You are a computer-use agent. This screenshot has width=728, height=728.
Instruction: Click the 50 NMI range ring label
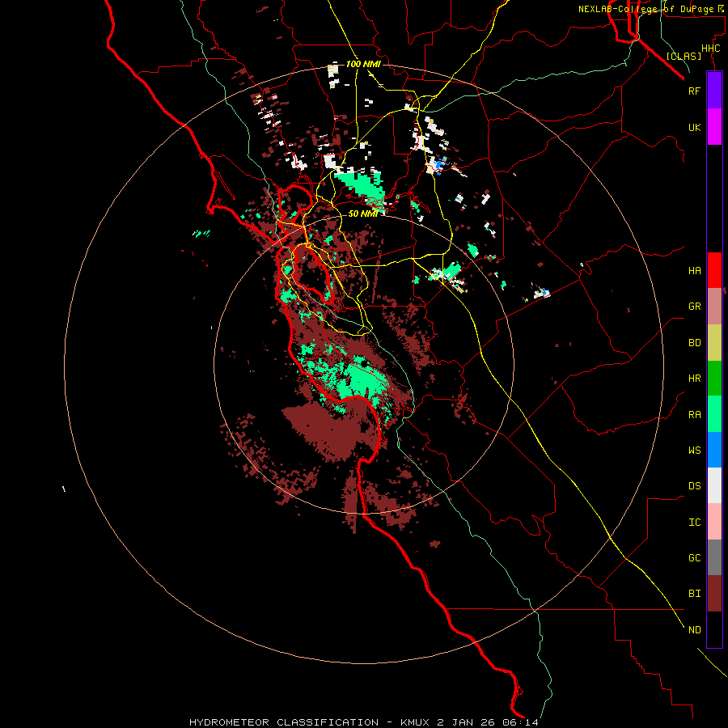362,214
